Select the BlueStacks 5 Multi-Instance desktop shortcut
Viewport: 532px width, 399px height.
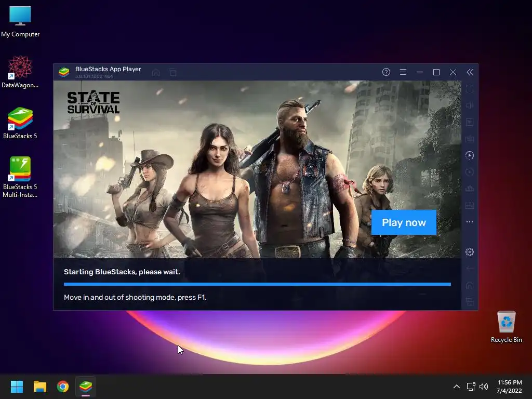point(20,177)
